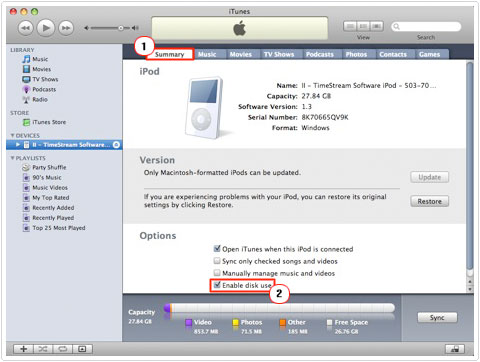This screenshot has width=480, height=362.
Task: Toggle repeat mode button
Action: (x=62, y=349)
